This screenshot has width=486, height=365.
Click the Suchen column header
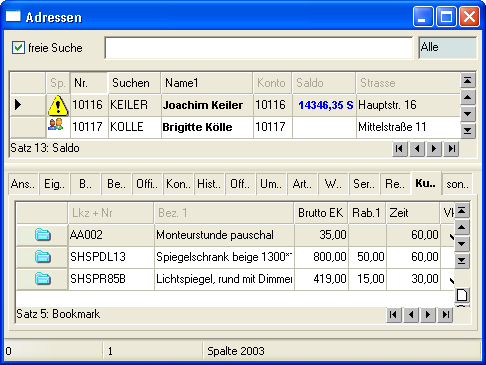click(x=135, y=83)
